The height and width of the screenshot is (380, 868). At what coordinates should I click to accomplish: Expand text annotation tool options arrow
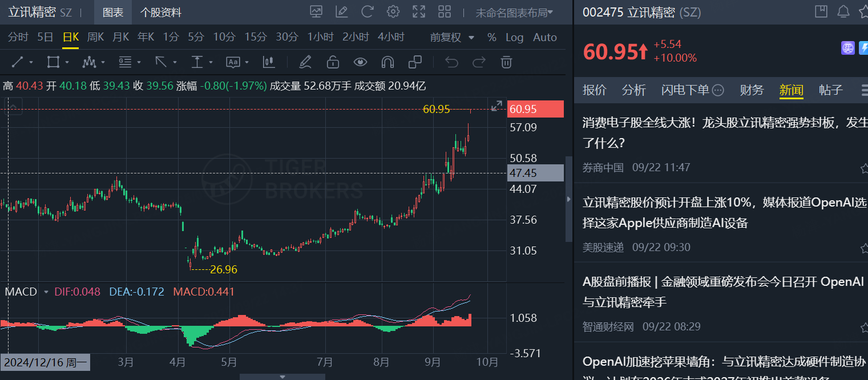(x=247, y=62)
